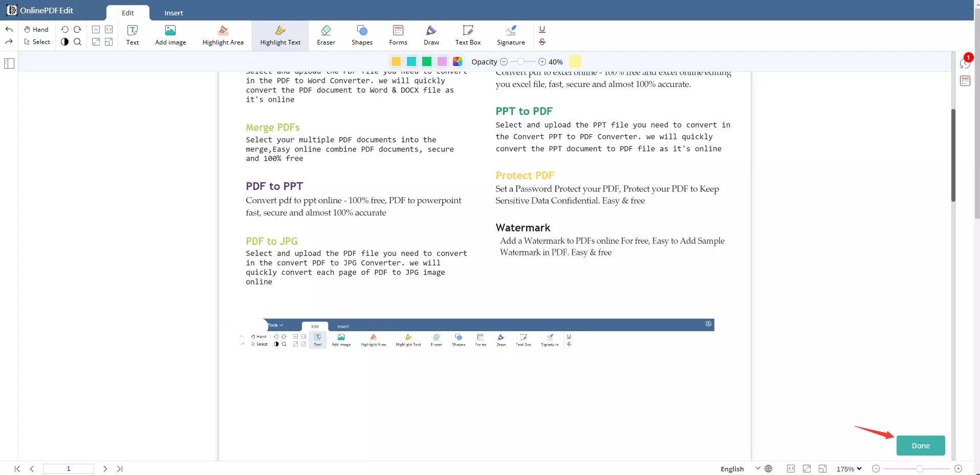Select the Text Box tool
980x475 pixels.
point(468,35)
